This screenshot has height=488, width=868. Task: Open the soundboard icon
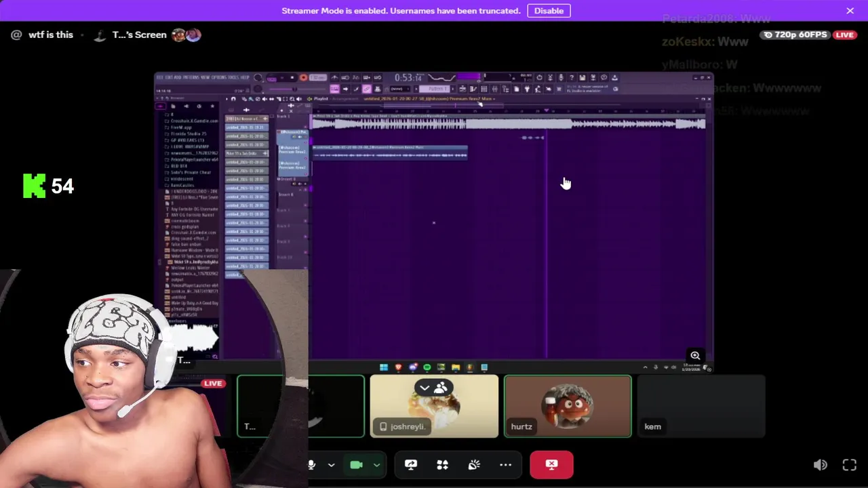[x=474, y=465]
